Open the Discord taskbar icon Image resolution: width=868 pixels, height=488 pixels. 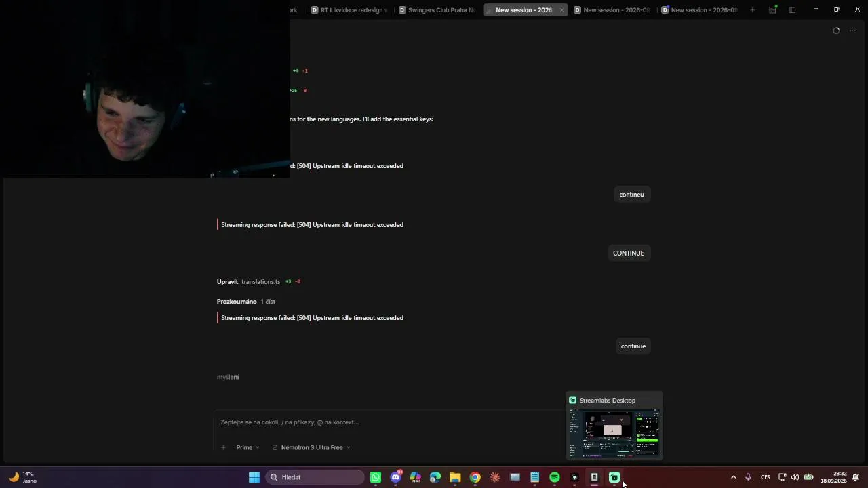[396, 477]
